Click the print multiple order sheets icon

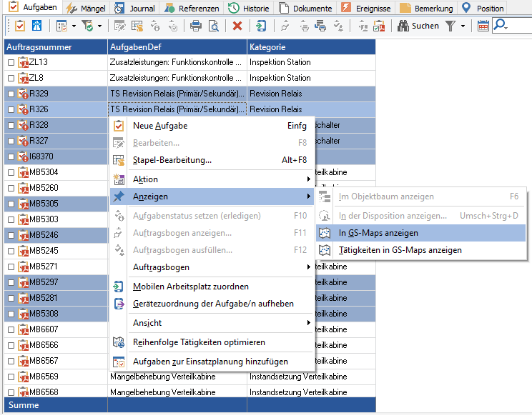[x=320, y=26]
